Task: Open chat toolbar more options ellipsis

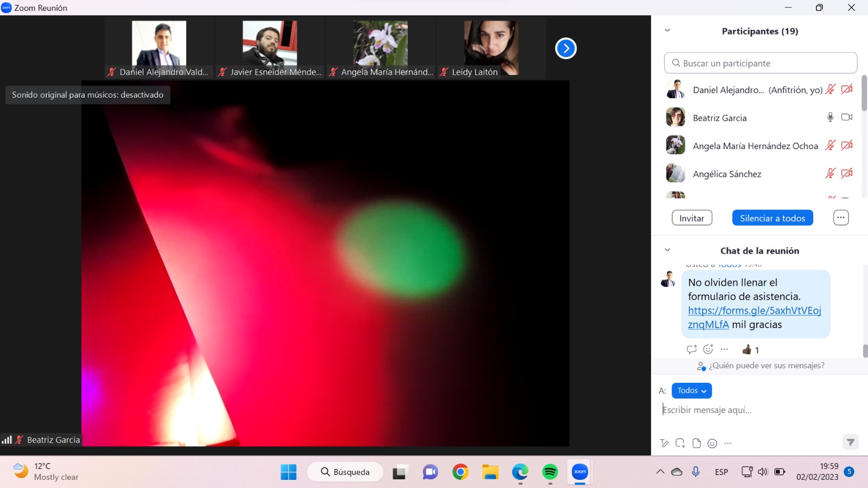Action: [728, 444]
